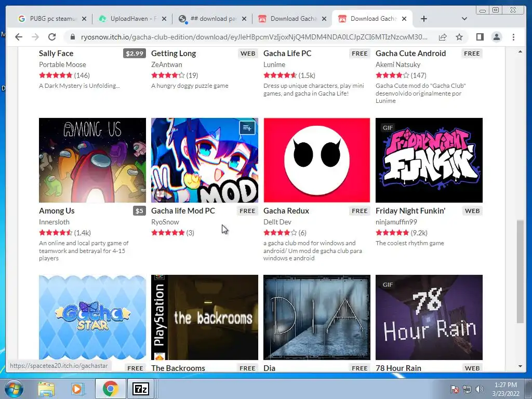
Task: Close the UploadHaven tab
Action: [164, 19]
